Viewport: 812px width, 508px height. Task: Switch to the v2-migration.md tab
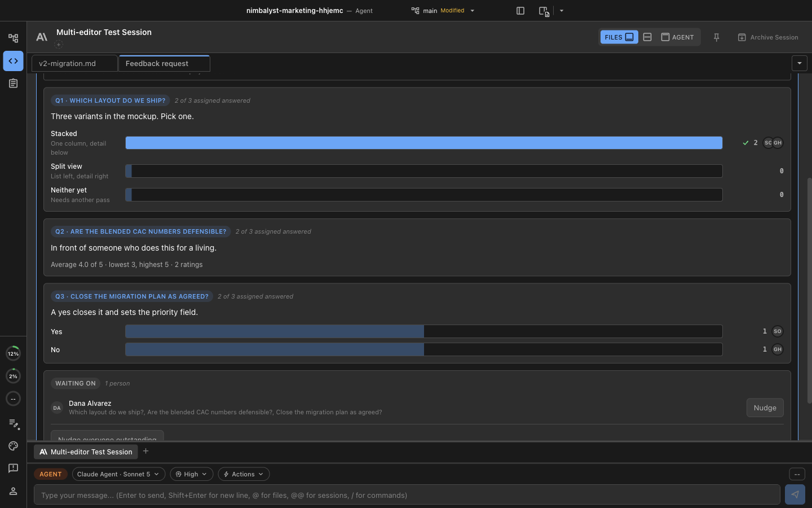(x=74, y=63)
